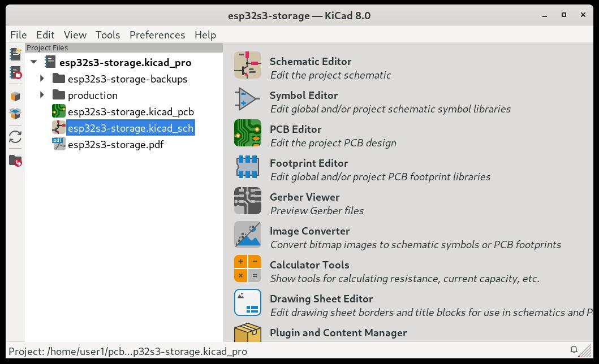Screen dimensions: 599x364
Task: Open project folder in file explorer
Action: coord(15,161)
